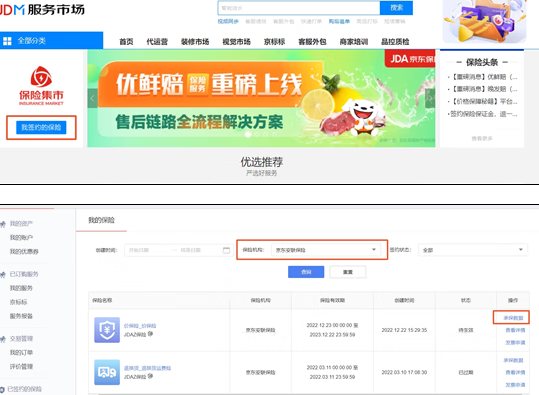
Task: Open the 签约保险保证金 news item
Action: [483, 114]
